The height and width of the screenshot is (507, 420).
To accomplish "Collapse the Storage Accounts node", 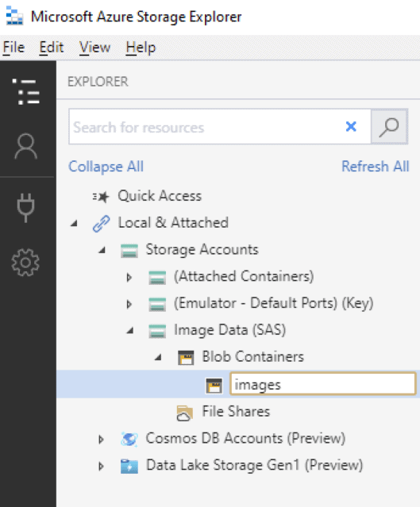I will [102, 250].
